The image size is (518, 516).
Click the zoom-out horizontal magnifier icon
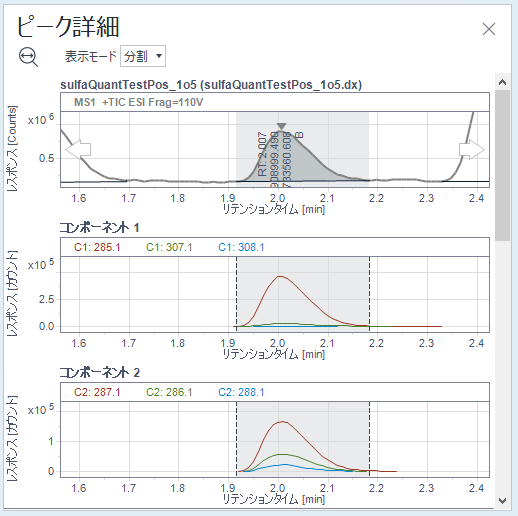pos(28,57)
